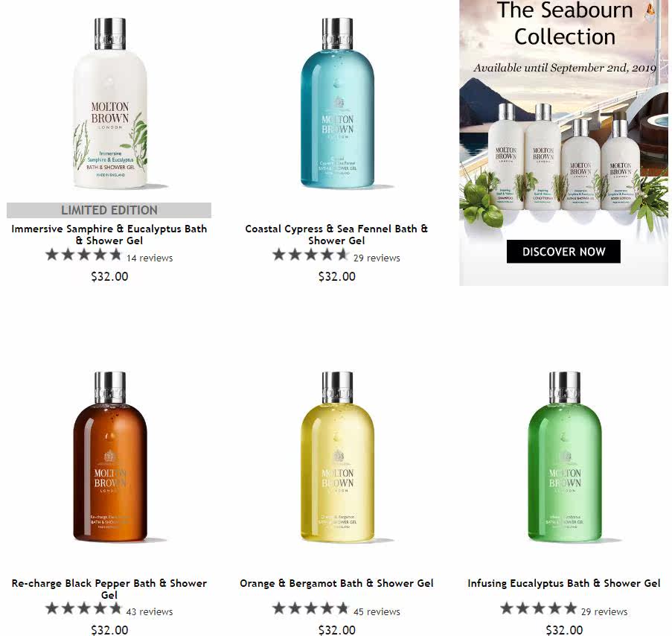
Task: Open Re-charge Black Pepper Bath & Shower Gel title
Action: [x=109, y=589]
